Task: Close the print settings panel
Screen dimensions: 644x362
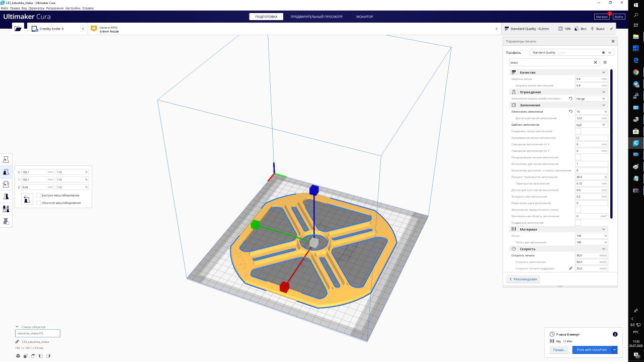Action: click(x=613, y=41)
